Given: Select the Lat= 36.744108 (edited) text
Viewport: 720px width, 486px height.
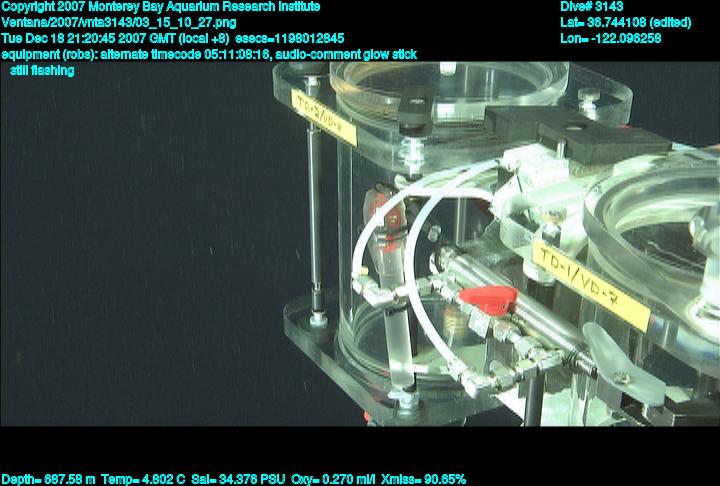Looking at the screenshot, I should pos(625,22).
